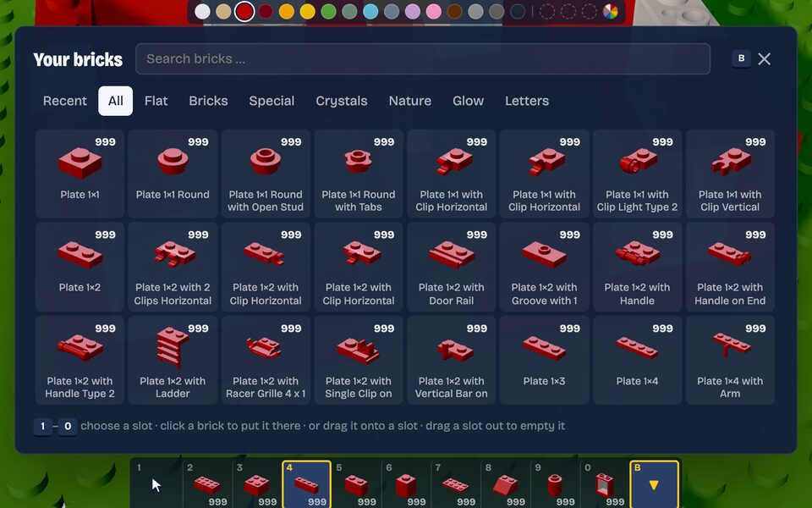Viewport: 812px width, 508px height.
Task: Pick the green color swatch
Action: (x=328, y=11)
